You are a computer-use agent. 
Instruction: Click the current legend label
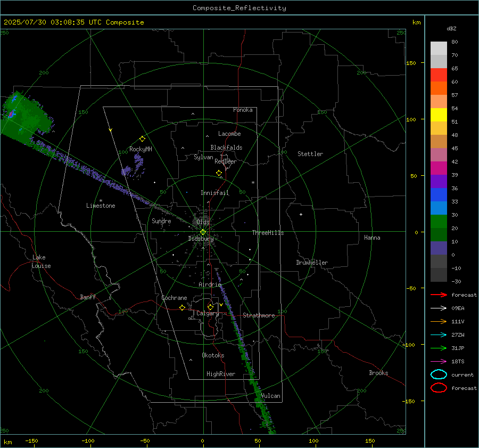(463, 374)
